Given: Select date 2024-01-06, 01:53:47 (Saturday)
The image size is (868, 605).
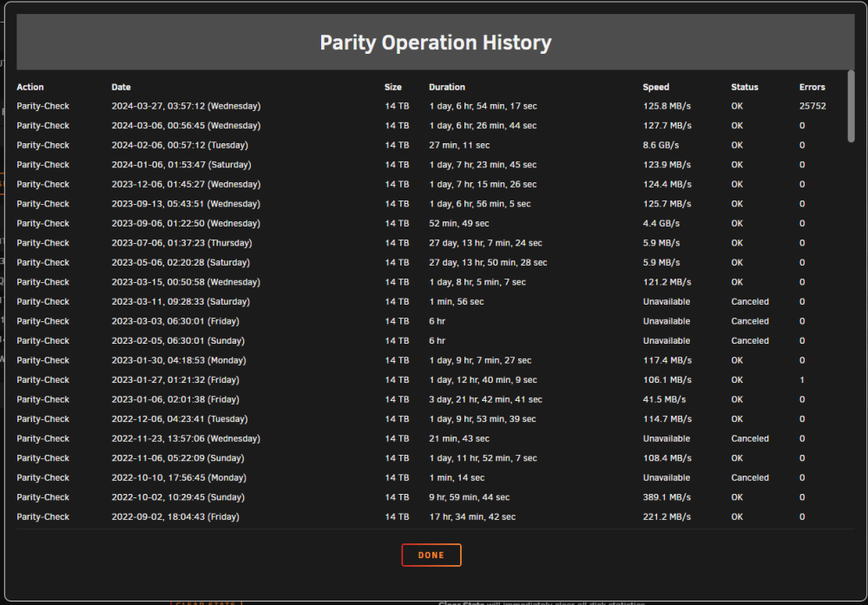Looking at the screenshot, I should [x=181, y=164].
